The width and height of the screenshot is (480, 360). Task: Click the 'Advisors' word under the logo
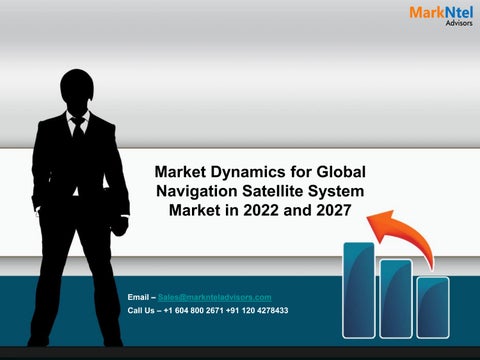coord(459,23)
